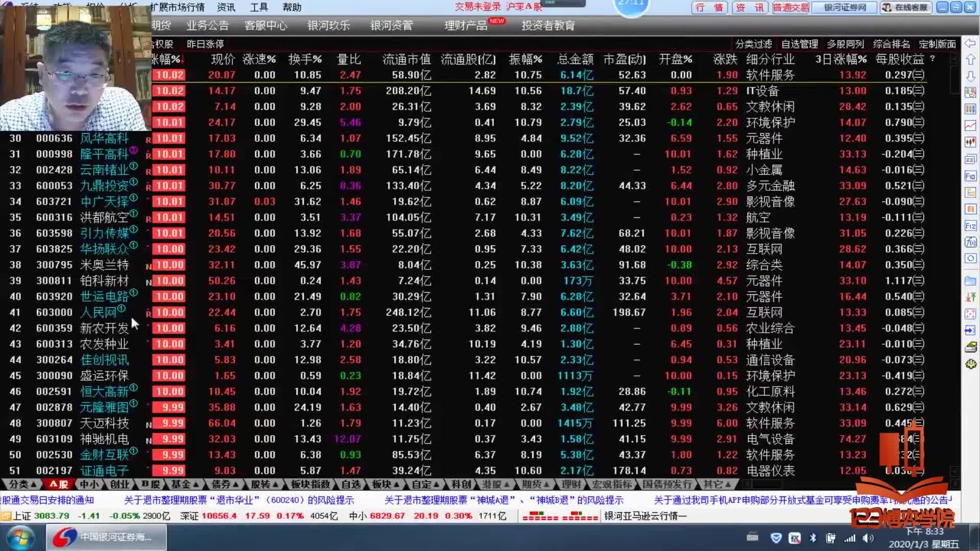
Task: Open the f(x) formula icon in sidebar
Action: (x=970, y=242)
